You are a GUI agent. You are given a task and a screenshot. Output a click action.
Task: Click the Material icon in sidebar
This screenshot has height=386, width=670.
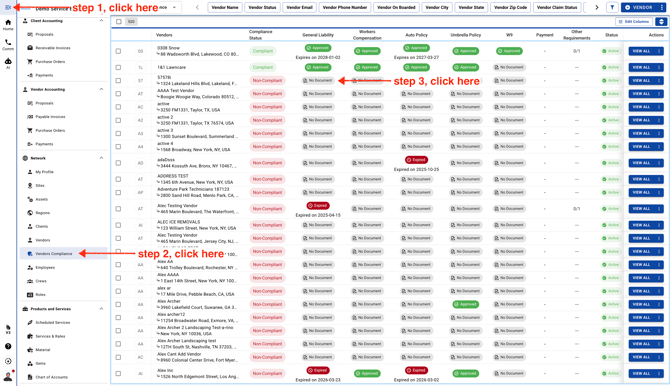click(x=30, y=350)
